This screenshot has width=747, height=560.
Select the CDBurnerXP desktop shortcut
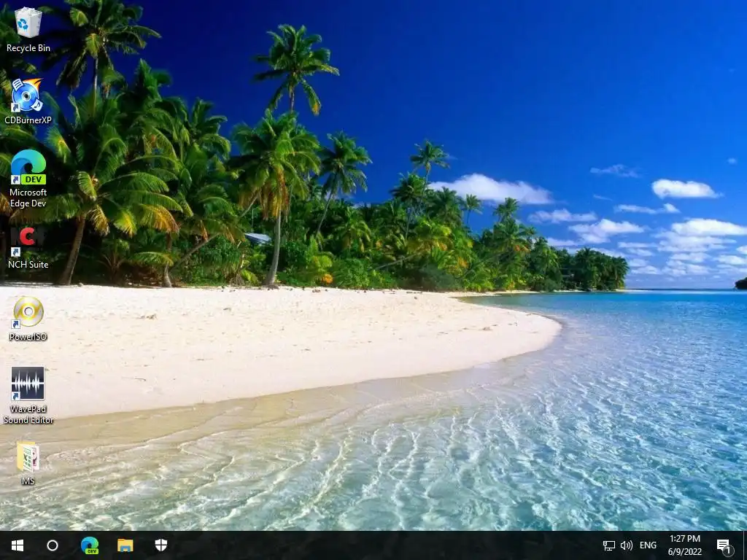28,101
